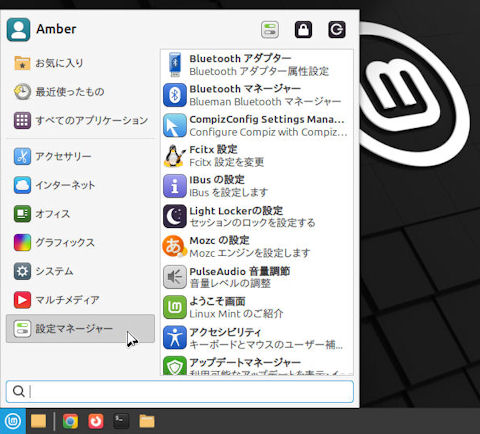Open Fcitx 設定 penguin entry
Image resolution: width=480 pixels, height=434 pixels.
coord(257,156)
